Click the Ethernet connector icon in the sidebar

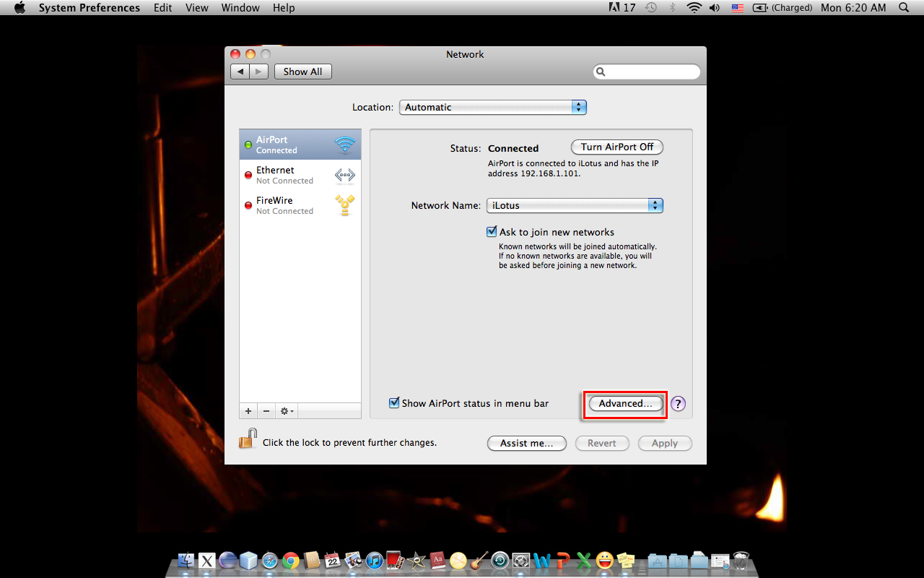(x=345, y=176)
